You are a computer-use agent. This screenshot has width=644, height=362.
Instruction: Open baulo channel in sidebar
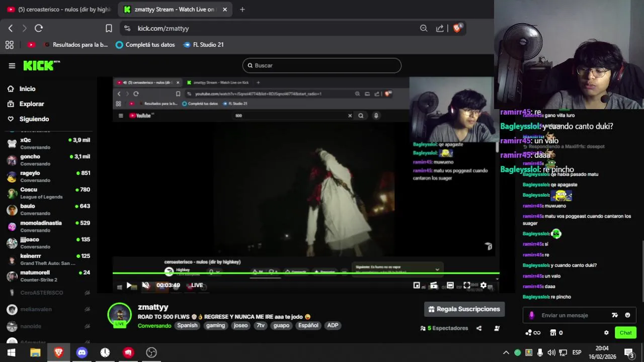pyautogui.click(x=48, y=210)
